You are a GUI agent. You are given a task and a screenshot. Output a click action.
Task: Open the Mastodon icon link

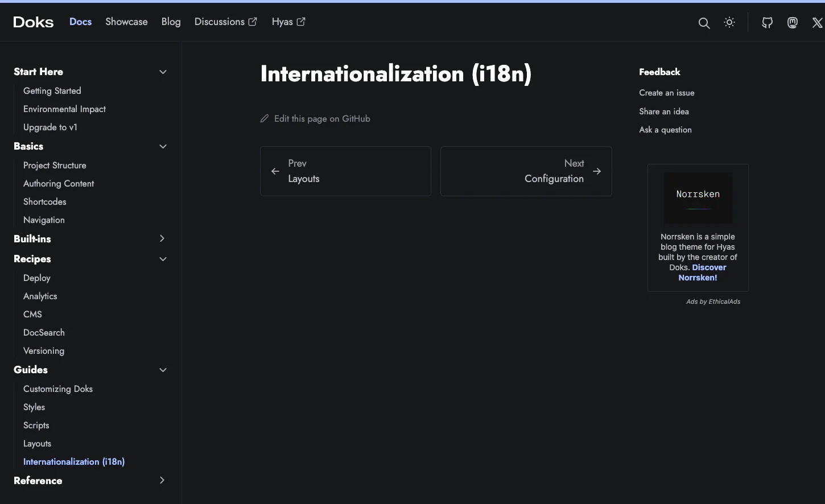point(793,23)
